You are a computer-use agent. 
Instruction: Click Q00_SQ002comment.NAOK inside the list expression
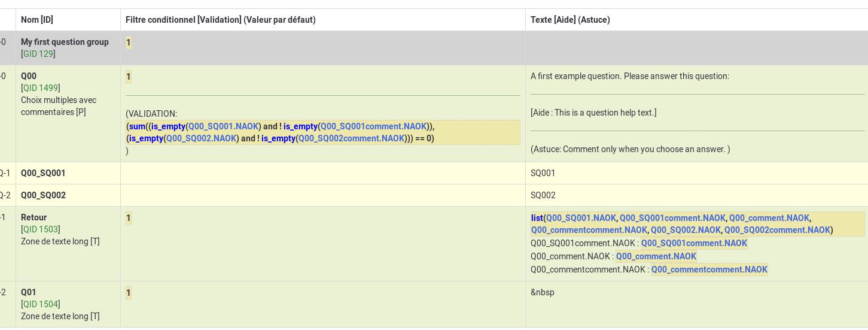coord(776,230)
